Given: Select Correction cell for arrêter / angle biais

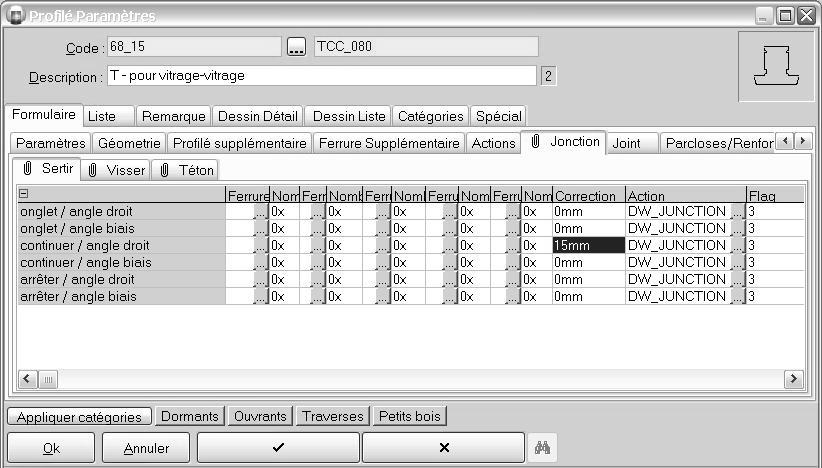Looking at the screenshot, I should (x=589, y=296).
